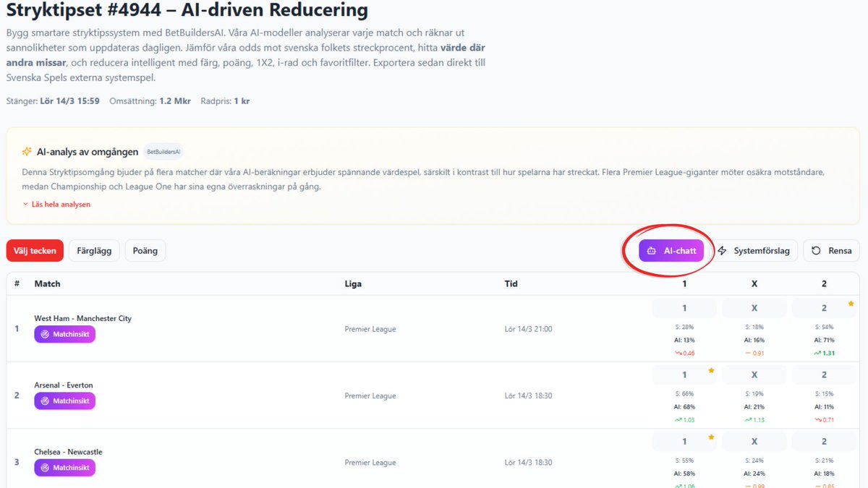
Task: Pick sign 2 for Chelsea - Newcastle
Action: point(824,441)
